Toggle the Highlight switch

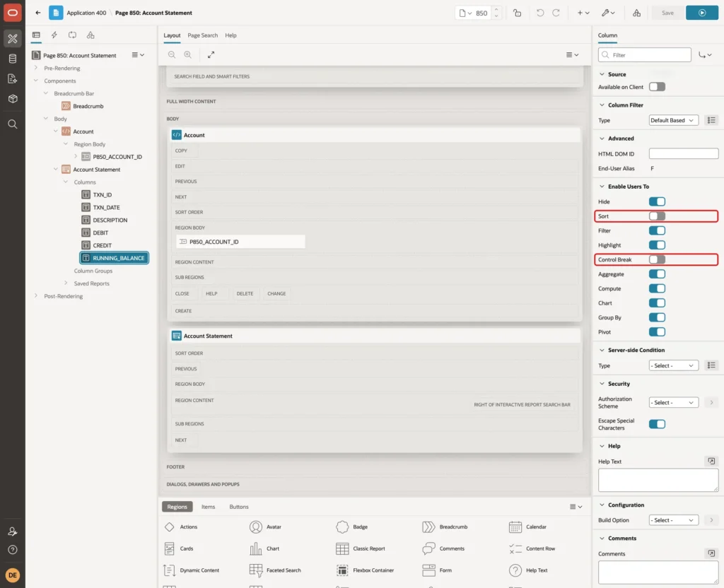coord(657,245)
